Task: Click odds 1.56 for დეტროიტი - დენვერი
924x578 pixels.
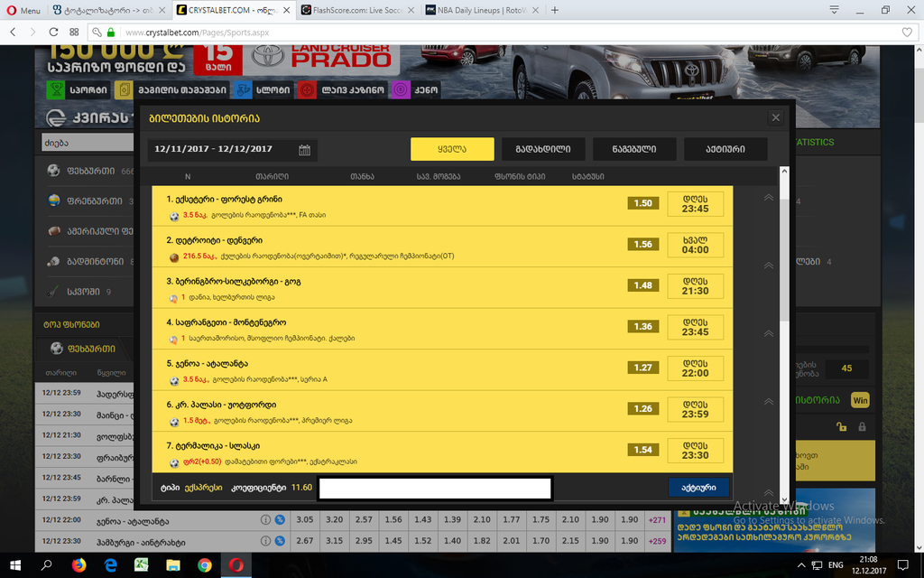Action: click(x=642, y=244)
